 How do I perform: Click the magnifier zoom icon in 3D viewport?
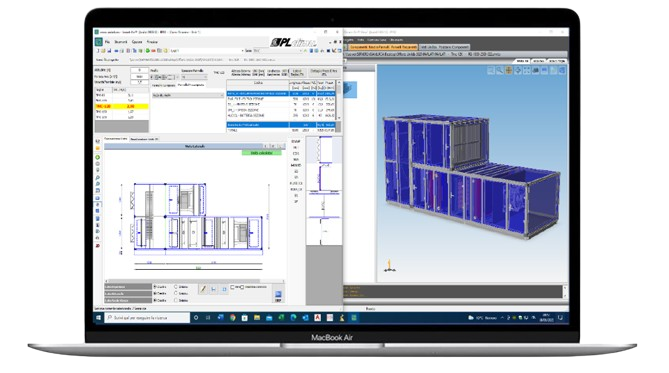500,70
